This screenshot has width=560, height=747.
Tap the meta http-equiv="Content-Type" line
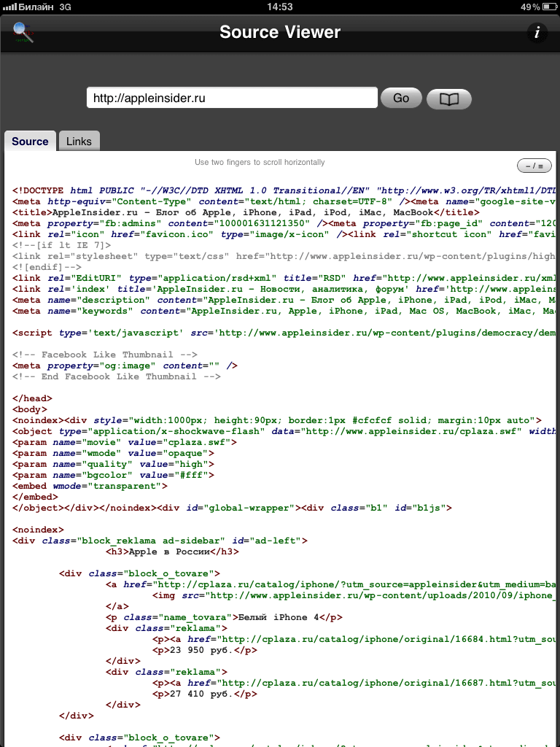click(x=284, y=201)
